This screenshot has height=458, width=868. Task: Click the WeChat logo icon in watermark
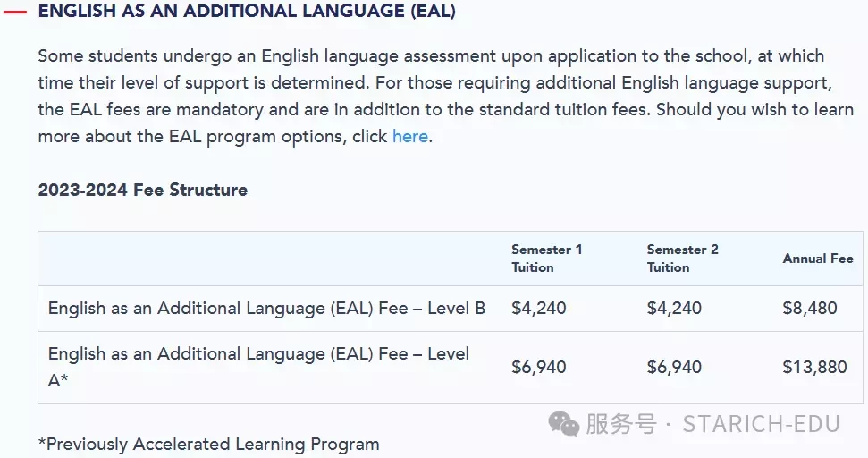[x=563, y=424]
